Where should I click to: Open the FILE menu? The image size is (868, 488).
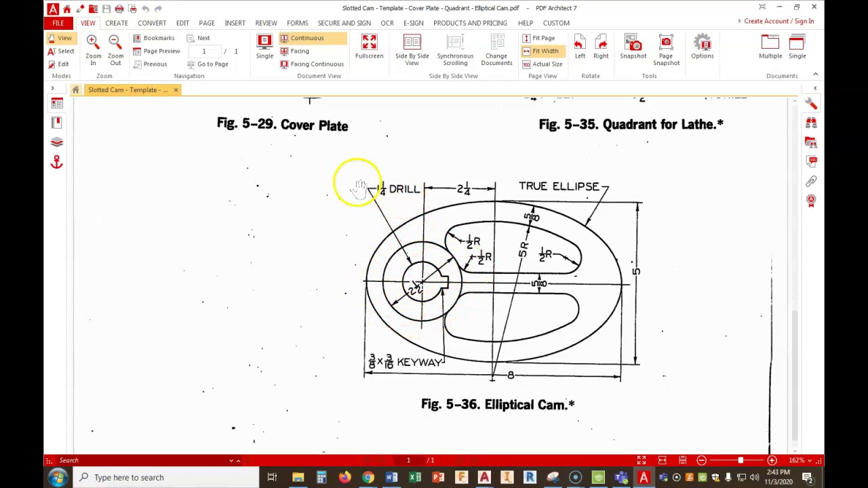point(58,23)
